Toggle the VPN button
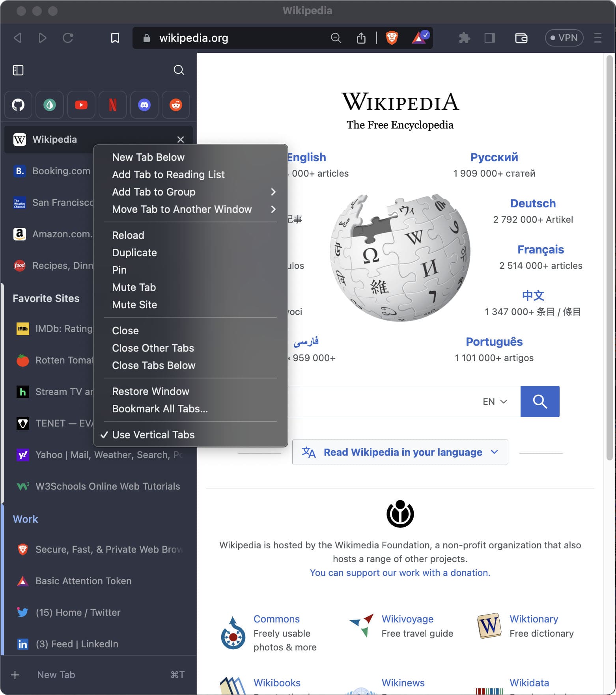This screenshot has height=695, width=616. [x=564, y=38]
